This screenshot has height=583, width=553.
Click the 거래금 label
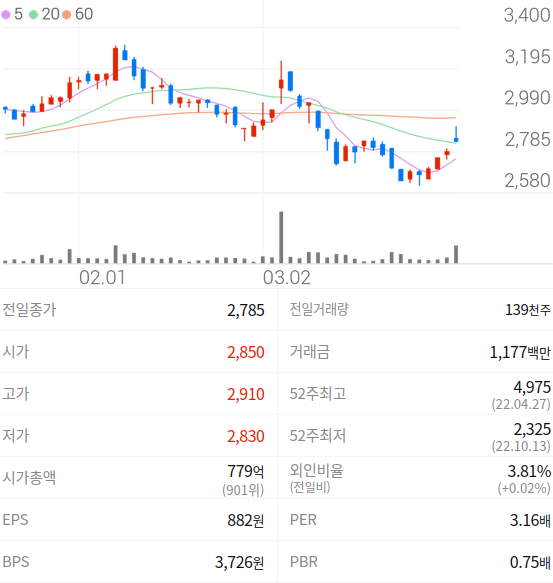[x=310, y=352]
